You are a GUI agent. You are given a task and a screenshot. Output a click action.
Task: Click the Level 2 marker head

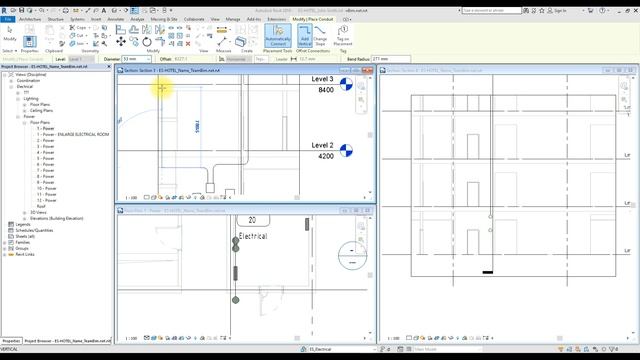point(346,151)
